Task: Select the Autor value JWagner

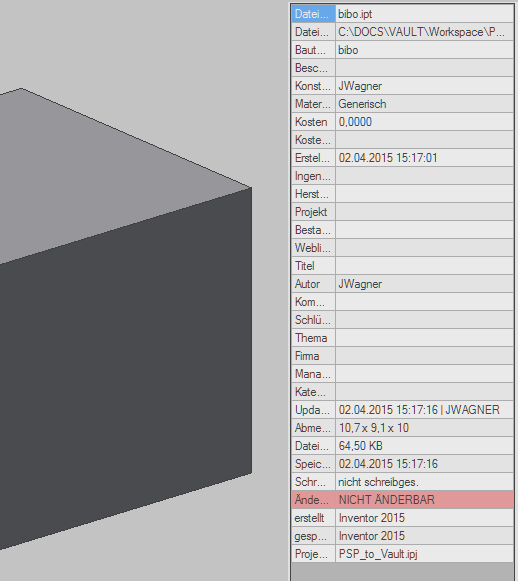Action: click(x=424, y=284)
